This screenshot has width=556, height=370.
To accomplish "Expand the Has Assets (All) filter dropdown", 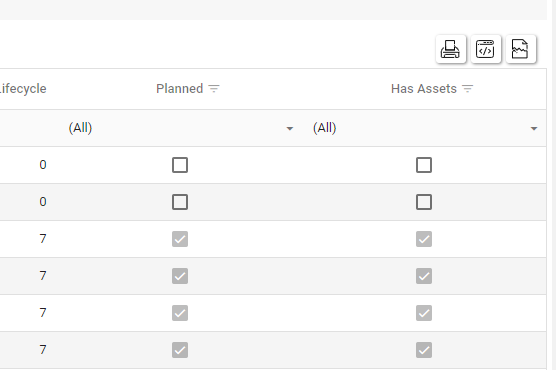I will [534, 128].
